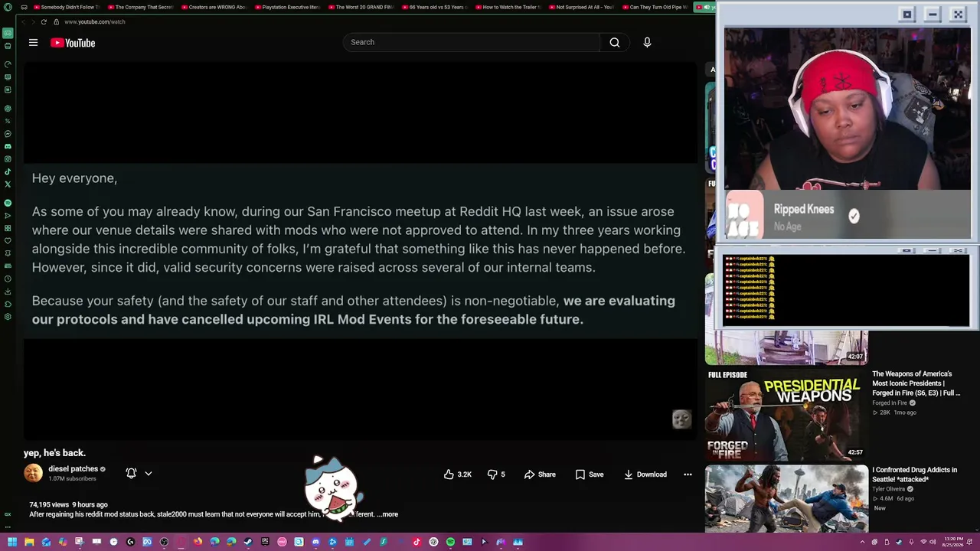Switch to '66 Years old vs 53 Years' tab
The width and height of the screenshot is (980, 551).
[x=435, y=7]
